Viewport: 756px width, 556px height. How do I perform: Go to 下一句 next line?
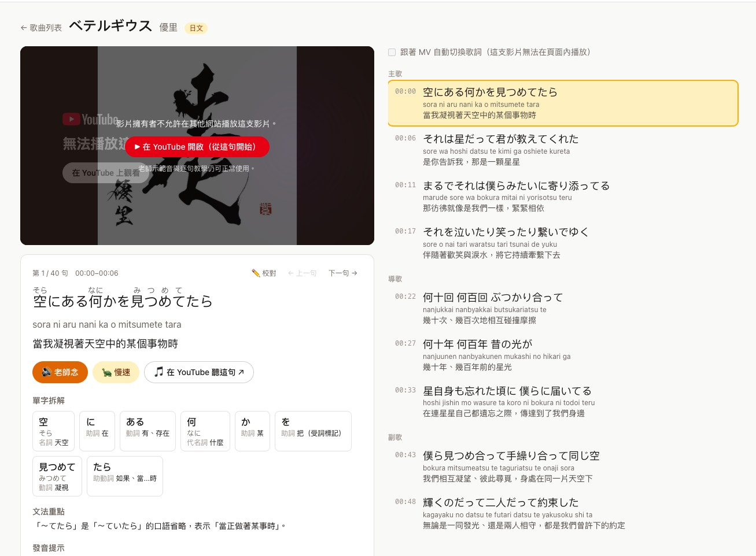click(x=343, y=273)
